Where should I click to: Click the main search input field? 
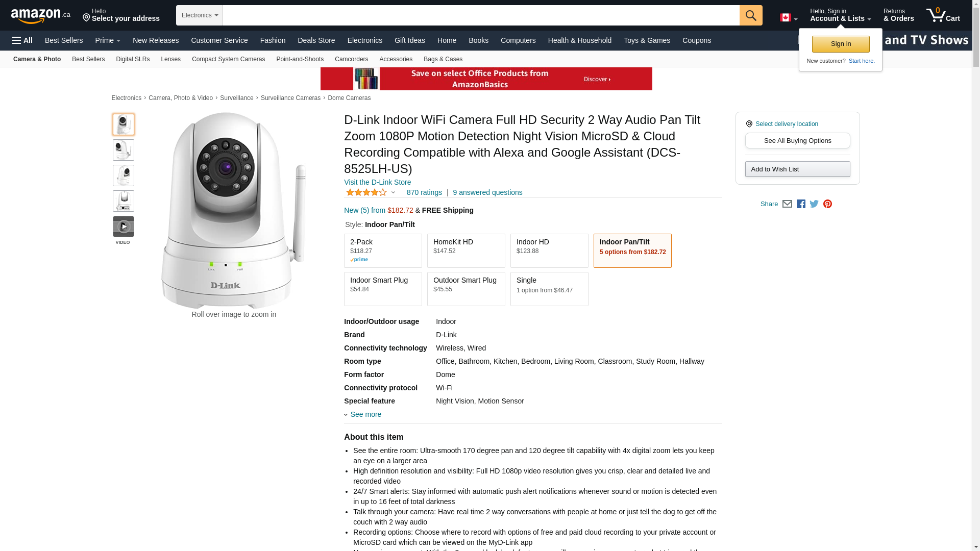click(481, 15)
